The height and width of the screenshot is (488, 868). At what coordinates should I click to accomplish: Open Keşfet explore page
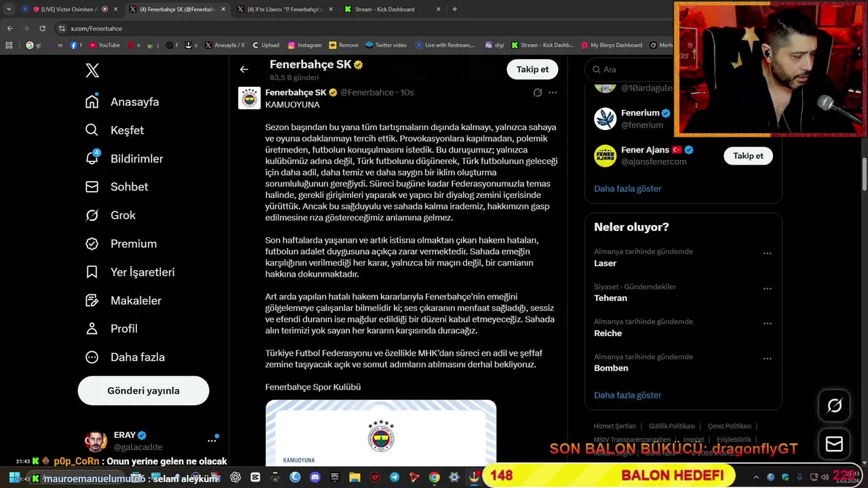tap(114, 130)
